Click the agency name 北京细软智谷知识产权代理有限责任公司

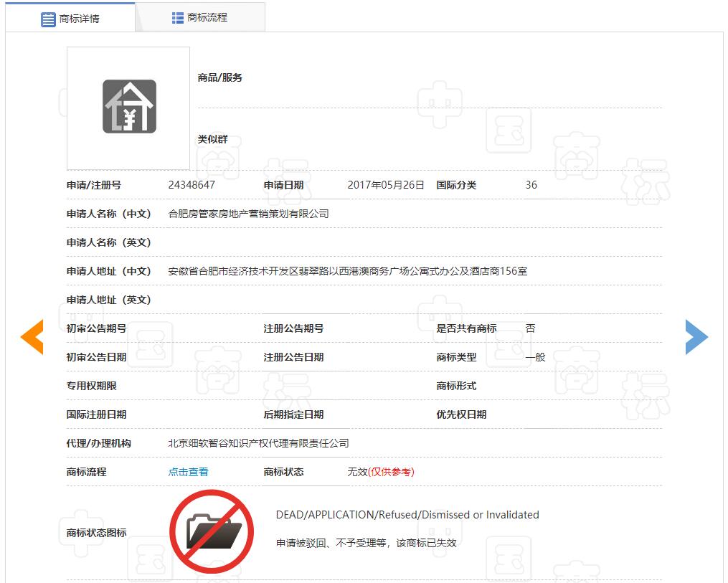[258, 443]
